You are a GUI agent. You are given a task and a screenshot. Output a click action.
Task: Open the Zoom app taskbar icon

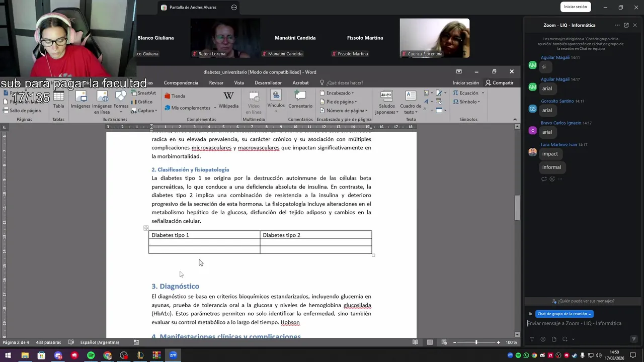[173, 355]
